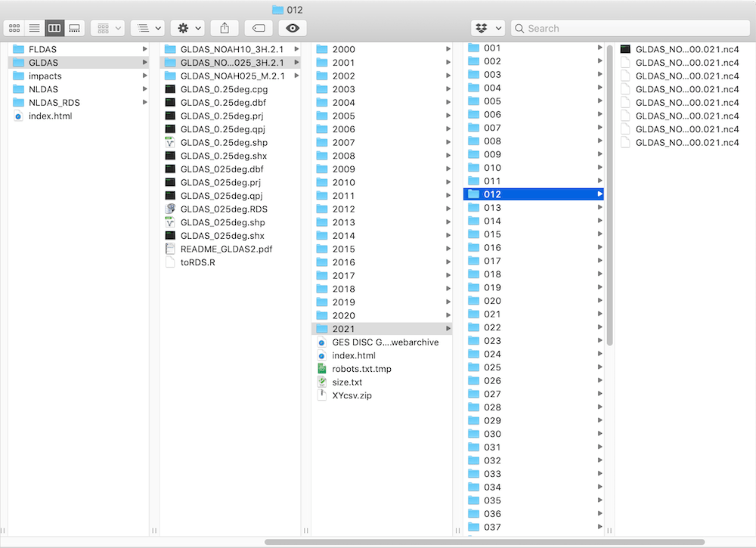Switch to gallery view
Image resolution: width=756 pixels, height=548 pixels.
(74, 28)
